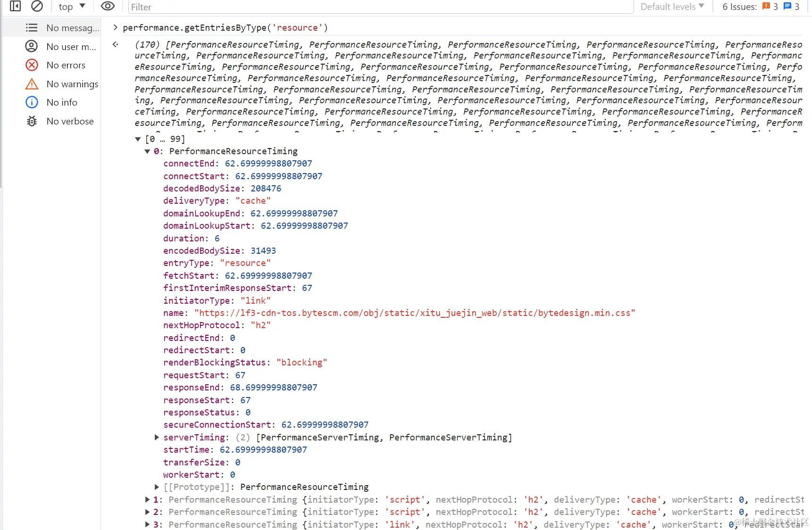Select the domainLookupEnd property value

pyautogui.click(x=294, y=213)
